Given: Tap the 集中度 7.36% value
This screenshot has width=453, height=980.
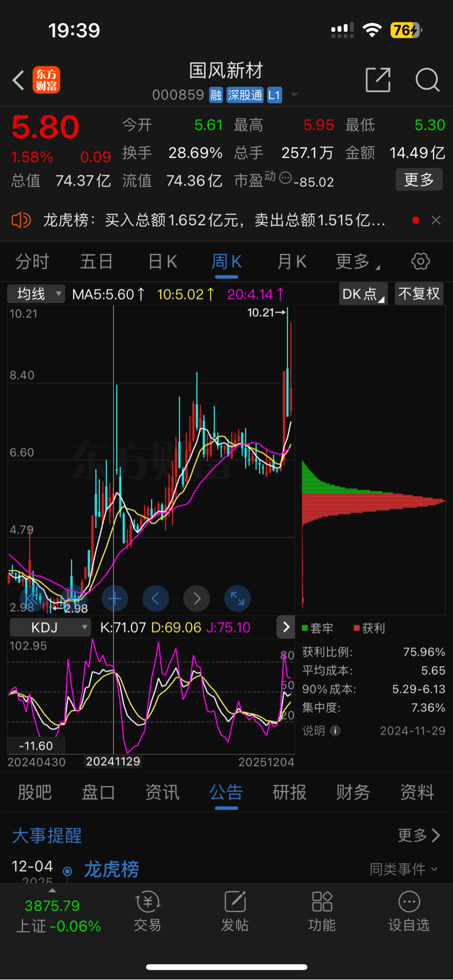Looking at the screenshot, I should [x=428, y=708].
